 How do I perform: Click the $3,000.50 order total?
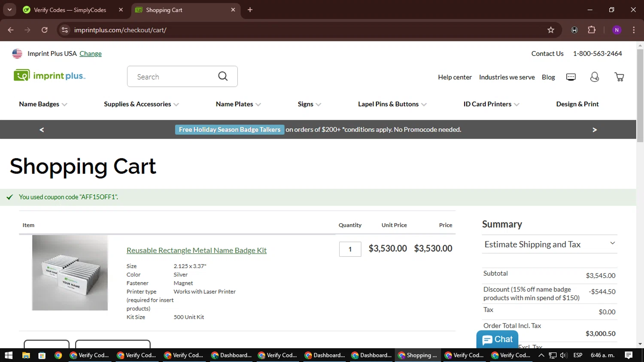pos(600,334)
